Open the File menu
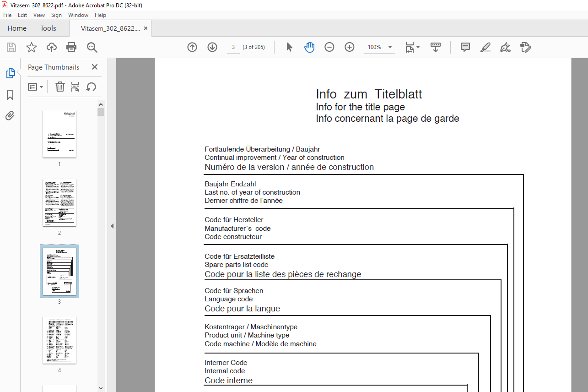The height and width of the screenshot is (392, 588). pos(7,15)
